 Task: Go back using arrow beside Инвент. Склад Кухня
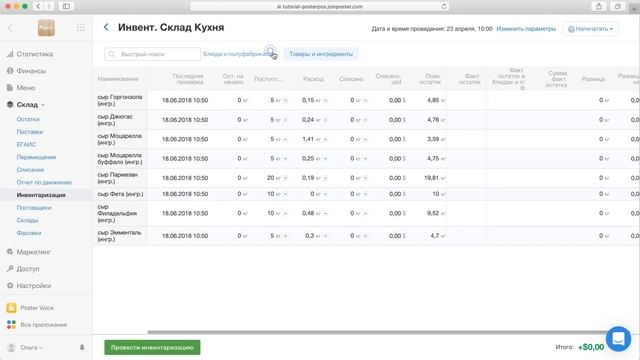[x=106, y=27]
